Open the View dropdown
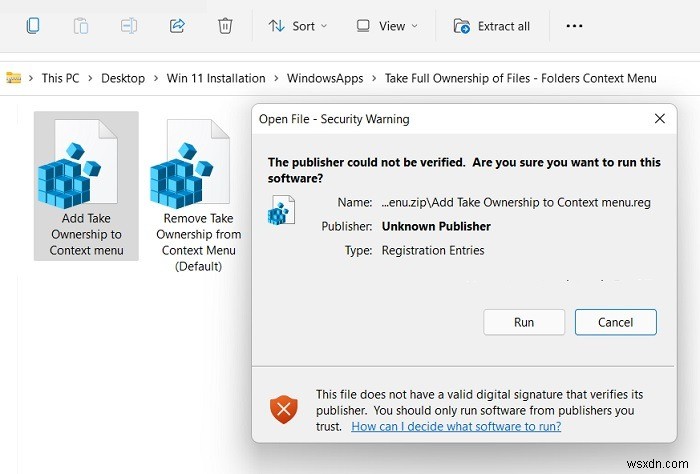This screenshot has height=474, width=700. [x=387, y=26]
